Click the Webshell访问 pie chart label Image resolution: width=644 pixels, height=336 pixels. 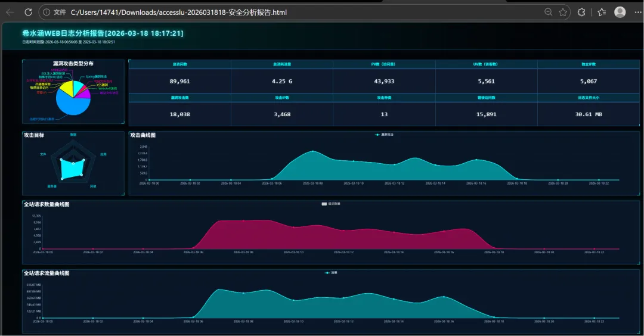pos(107,88)
